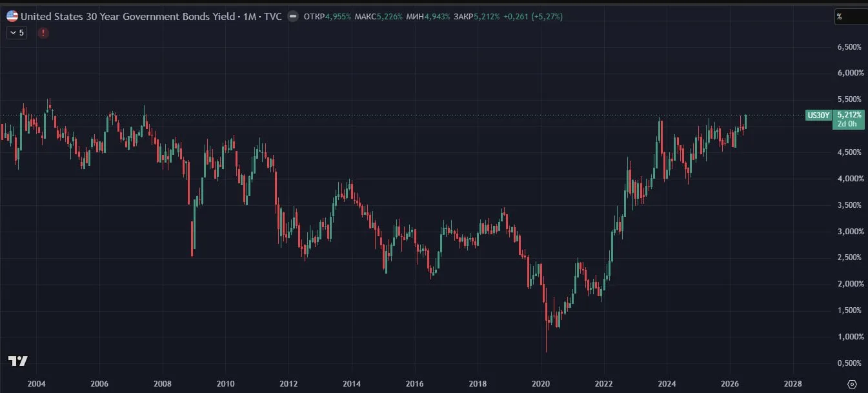Click the 6,500% level on price scale

(848, 47)
